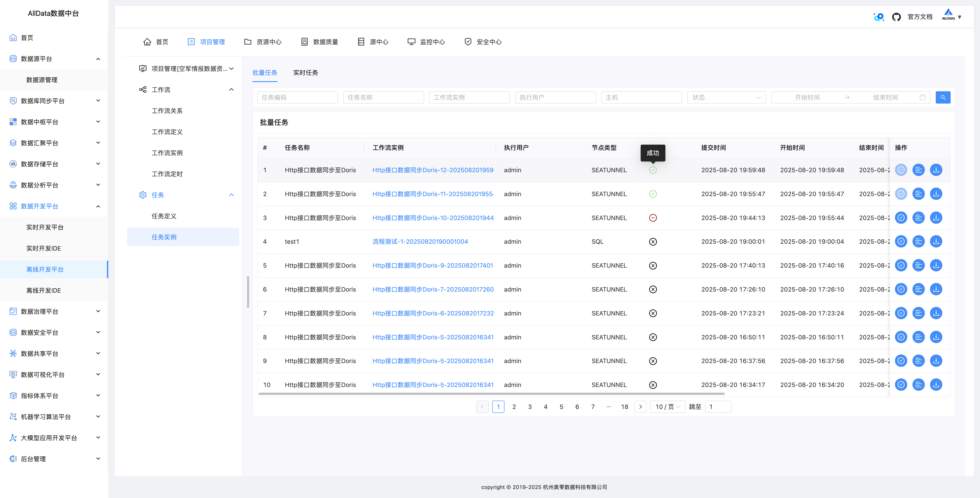Click download log icon in row 1

point(936,170)
